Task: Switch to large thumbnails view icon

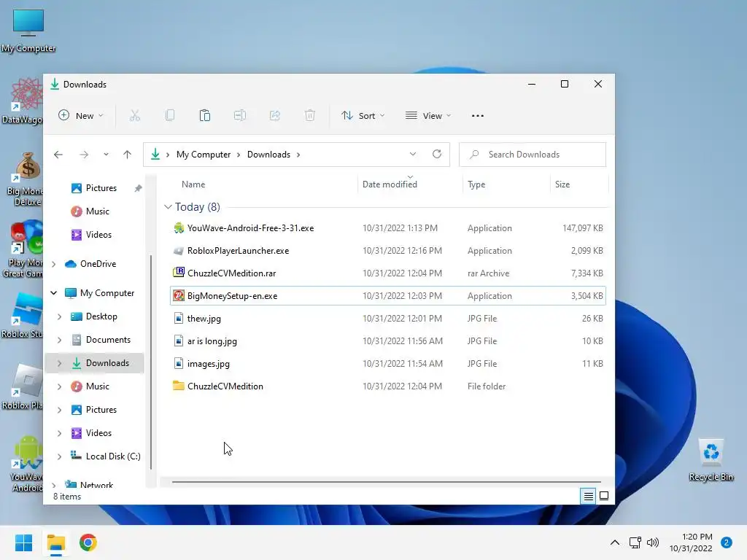Action: 603,496
